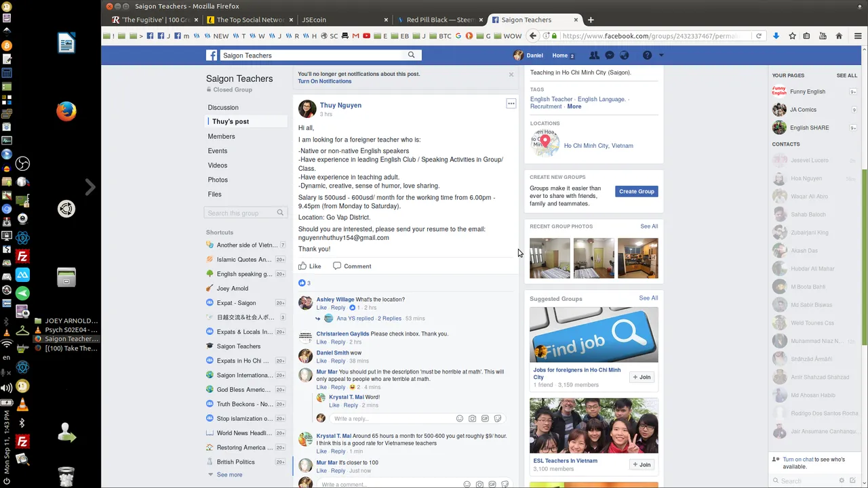
Task: Post a sticker icon in the reply box
Action: pos(498,419)
